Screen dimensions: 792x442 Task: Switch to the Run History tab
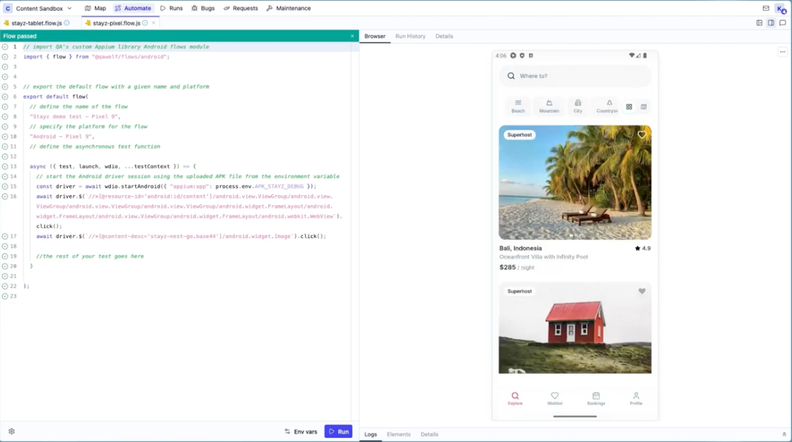(x=410, y=36)
